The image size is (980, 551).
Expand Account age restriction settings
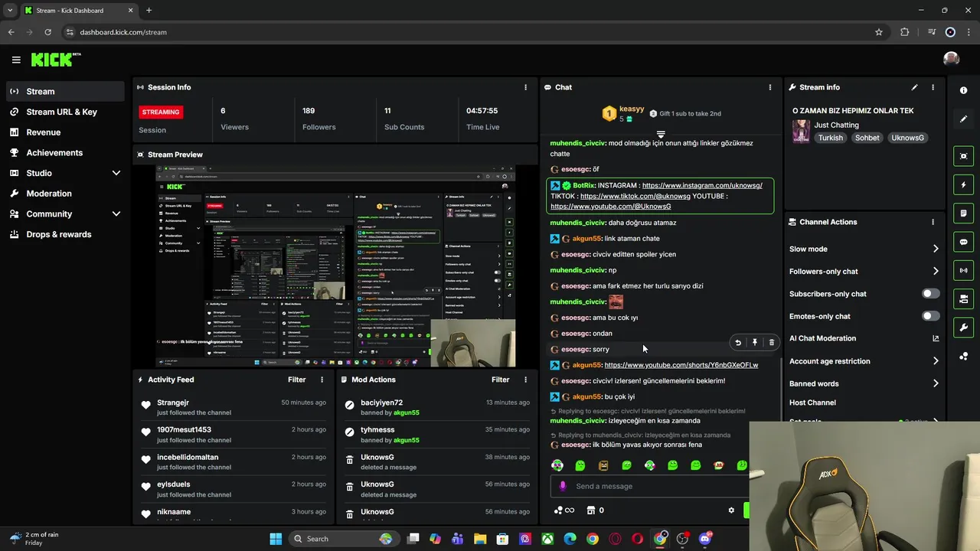[935, 361]
